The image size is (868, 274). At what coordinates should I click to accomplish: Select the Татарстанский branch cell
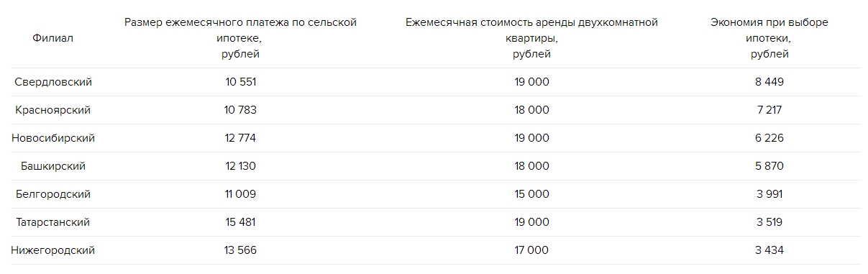pyautogui.click(x=52, y=222)
